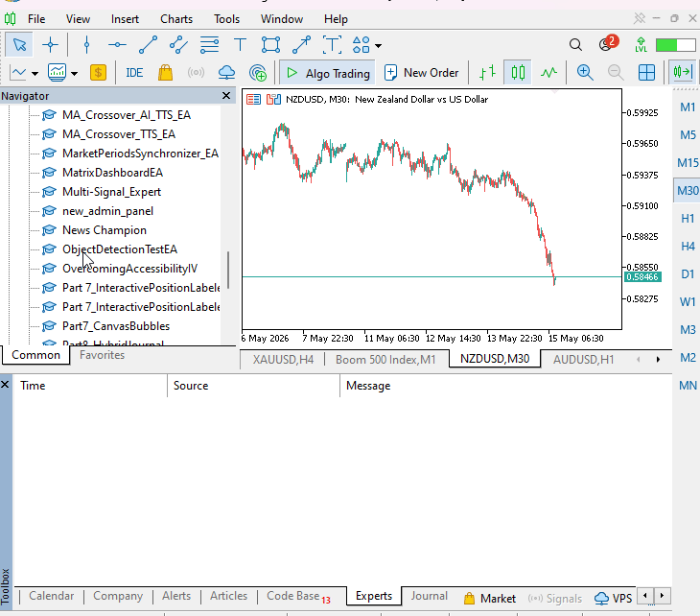This screenshot has width=700, height=616.
Task: Click the Navigator vertical scrollbar thumb
Action: click(228, 270)
